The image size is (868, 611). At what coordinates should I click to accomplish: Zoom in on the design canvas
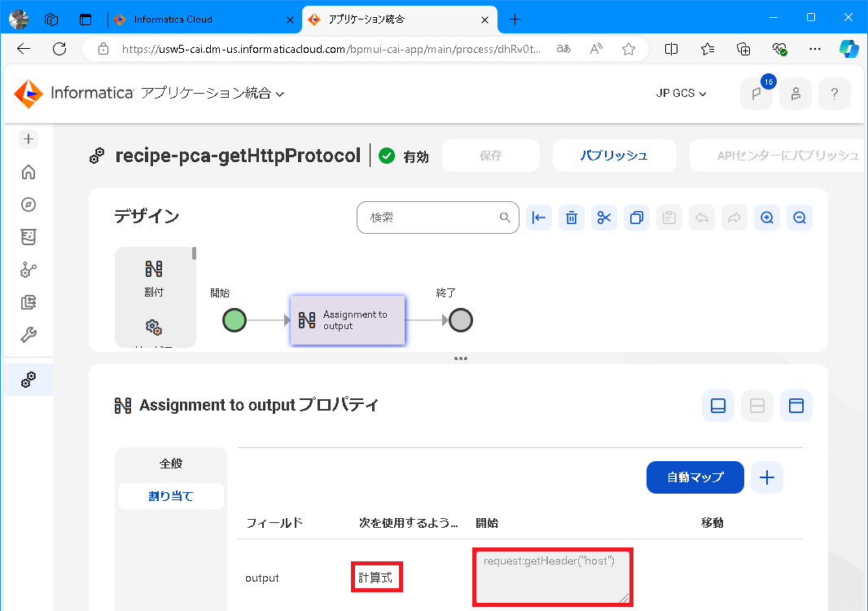click(x=767, y=218)
